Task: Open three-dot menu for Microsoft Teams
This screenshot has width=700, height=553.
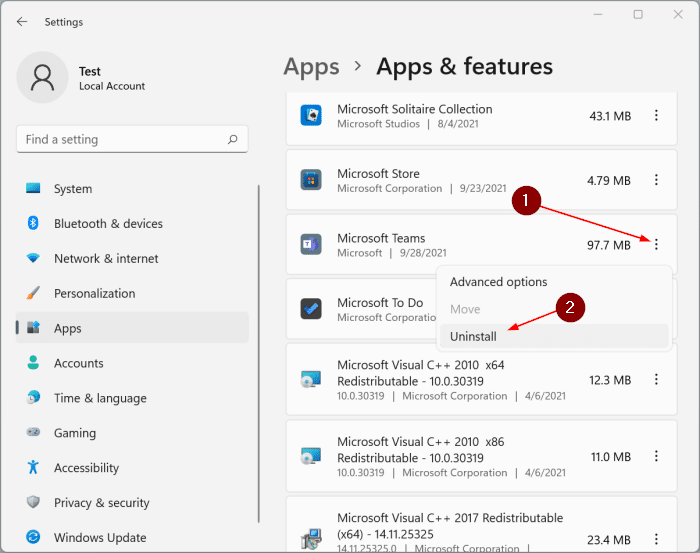Action: [656, 244]
